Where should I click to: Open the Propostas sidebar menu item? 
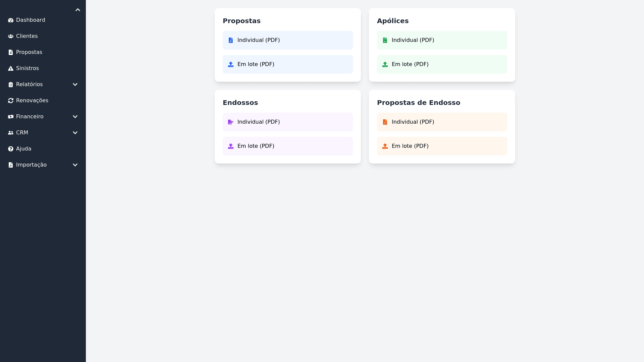[29, 52]
